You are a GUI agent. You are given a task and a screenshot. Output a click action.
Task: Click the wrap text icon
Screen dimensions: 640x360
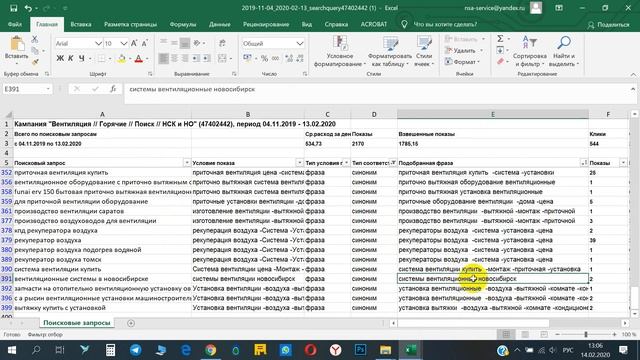[x=222, y=43]
